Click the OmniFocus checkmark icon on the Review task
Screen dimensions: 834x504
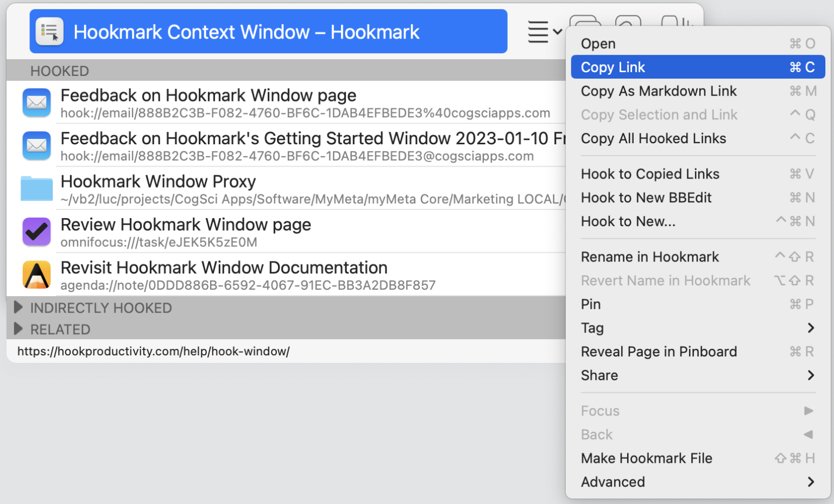(x=36, y=232)
